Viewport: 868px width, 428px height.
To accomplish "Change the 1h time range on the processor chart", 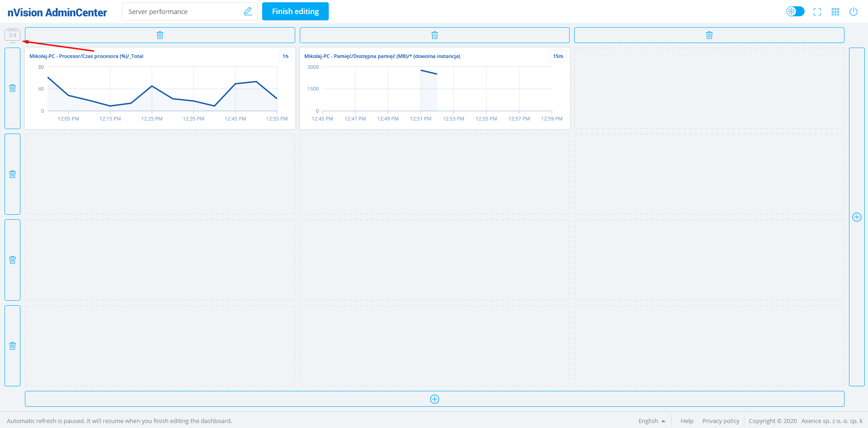I will [x=285, y=56].
